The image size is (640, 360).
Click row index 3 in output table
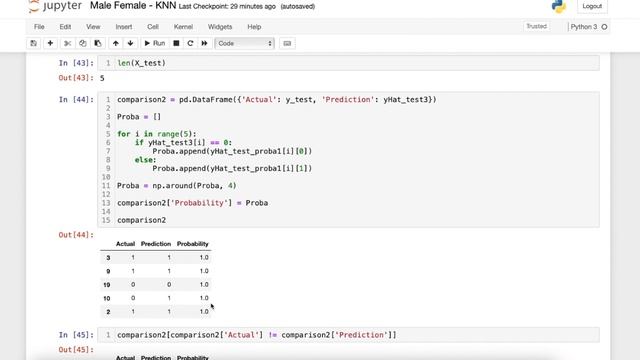(108, 258)
